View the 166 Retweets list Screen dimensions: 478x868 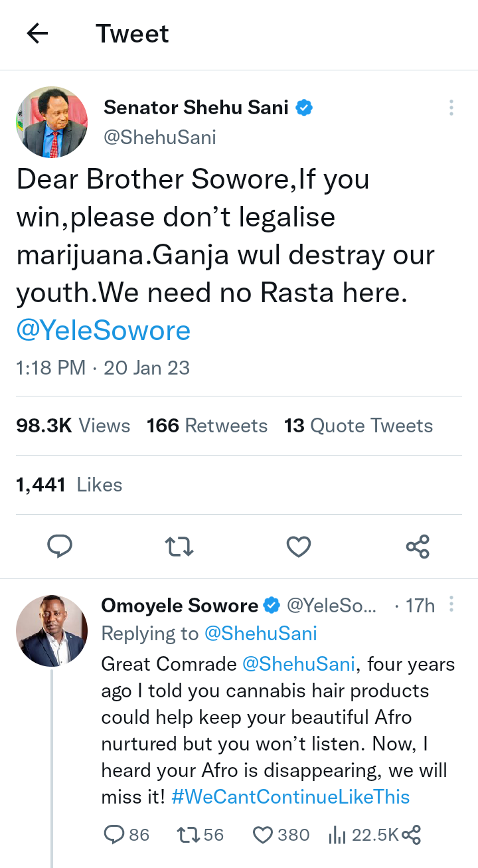(207, 426)
